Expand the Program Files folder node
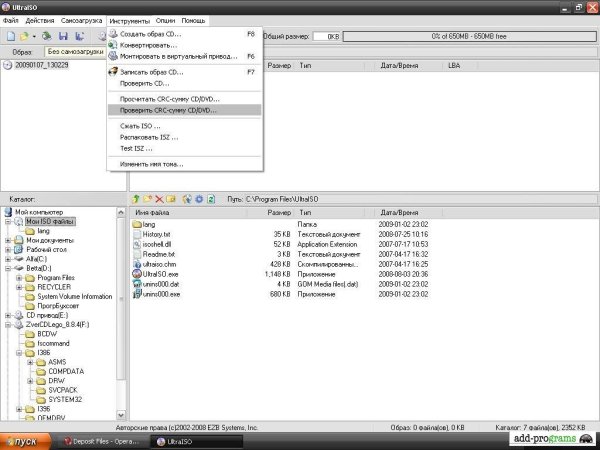Viewport: 600px width, 450px height. 19,278
